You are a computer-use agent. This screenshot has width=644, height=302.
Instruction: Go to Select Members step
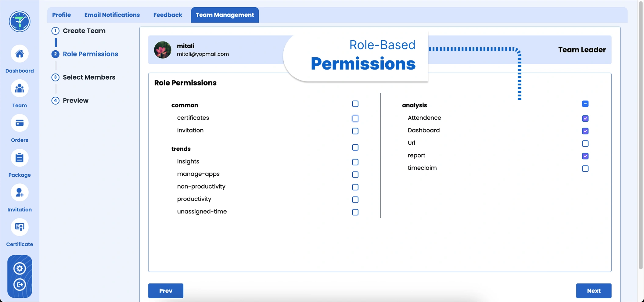pos(84,77)
